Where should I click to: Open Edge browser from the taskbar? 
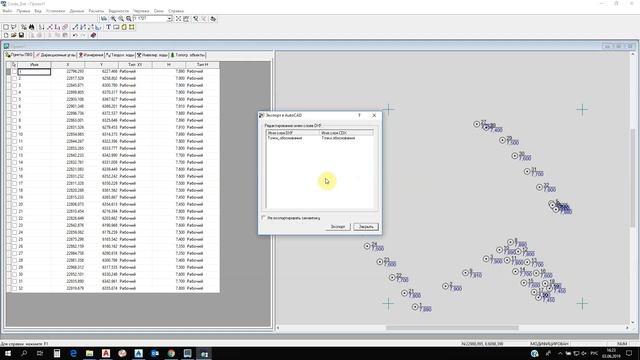point(73,353)
